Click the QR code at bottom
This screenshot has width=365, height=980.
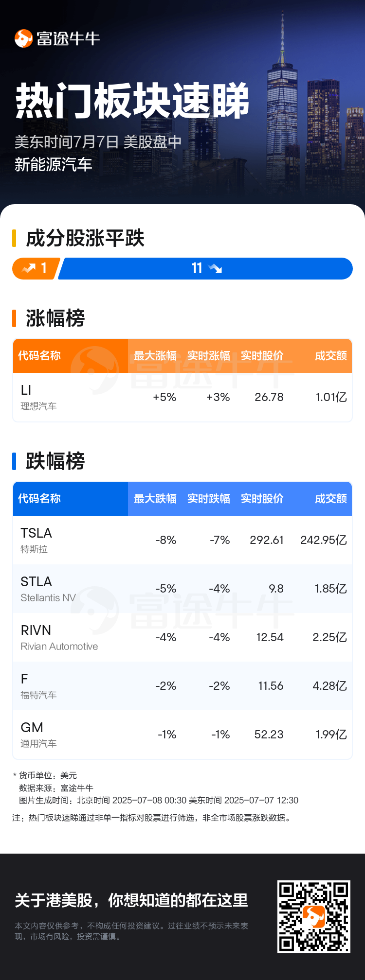[x=314, y=916]
